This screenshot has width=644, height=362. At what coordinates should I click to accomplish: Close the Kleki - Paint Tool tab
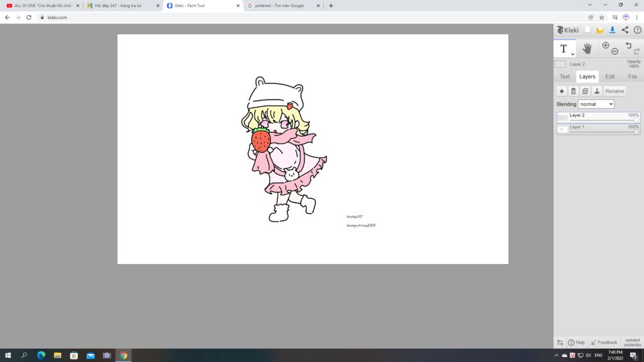tap(238, 6)
